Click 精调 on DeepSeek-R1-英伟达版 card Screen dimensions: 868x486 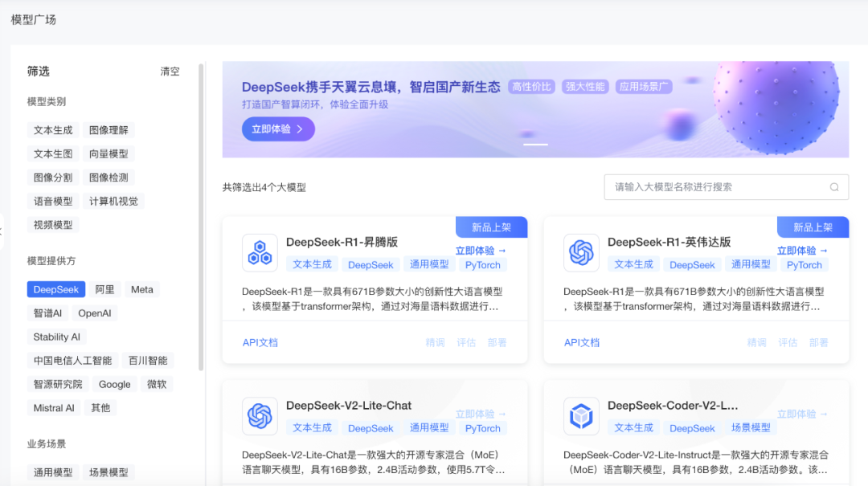[757, 343]
